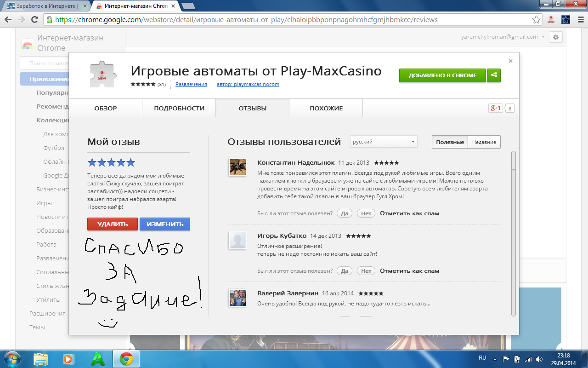Click the volume icon in the system tray

point(540,359)
